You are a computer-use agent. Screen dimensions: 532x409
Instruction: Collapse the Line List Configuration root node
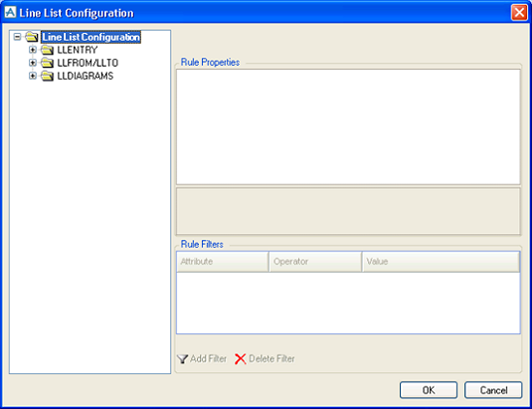point(17,37)
